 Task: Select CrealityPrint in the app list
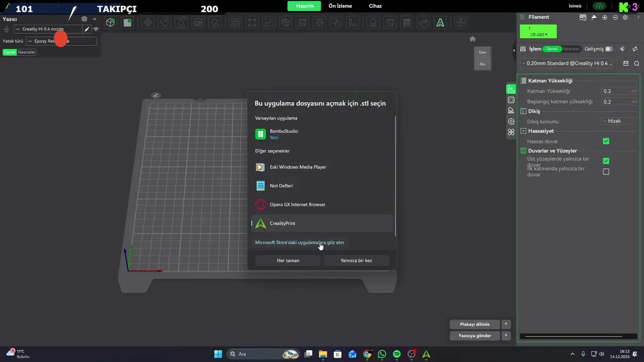(x=322, y=223)
